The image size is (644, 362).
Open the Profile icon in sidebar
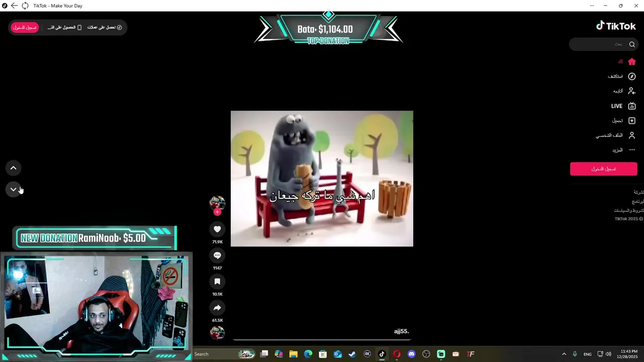(x=632, y=135)
